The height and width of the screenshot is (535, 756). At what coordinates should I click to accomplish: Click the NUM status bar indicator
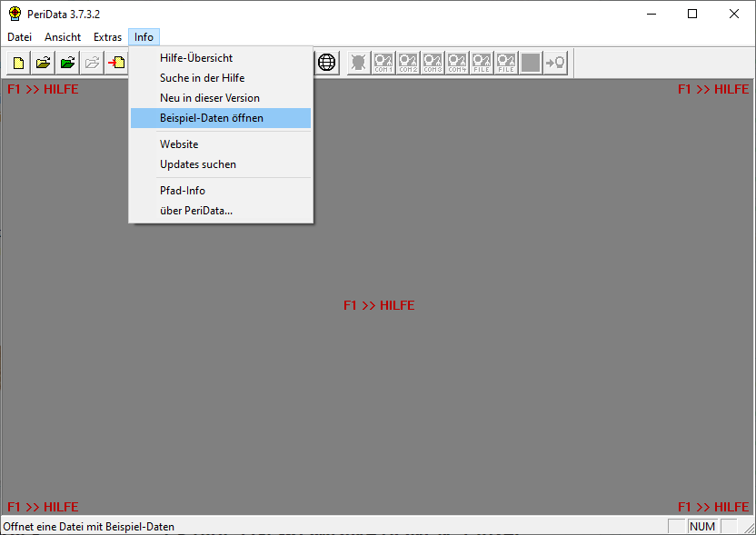coord(702,526)
